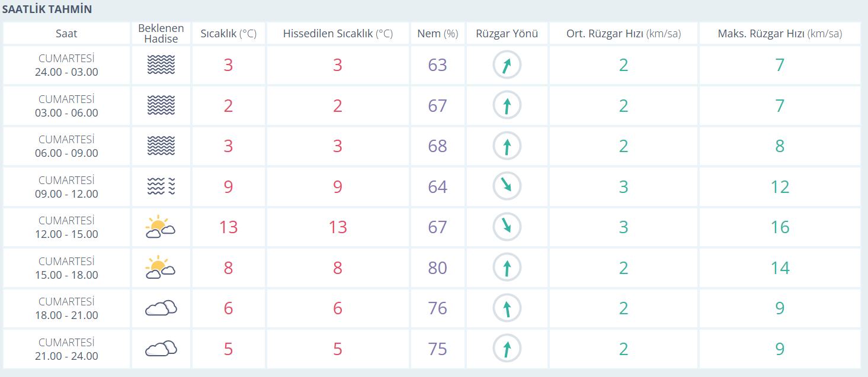Click wind direction arrow for 24.00 - 03.00

tap(507, 65)
